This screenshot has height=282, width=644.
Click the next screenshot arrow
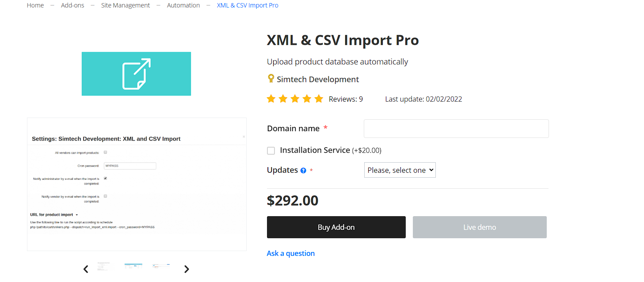coord(187,269)
